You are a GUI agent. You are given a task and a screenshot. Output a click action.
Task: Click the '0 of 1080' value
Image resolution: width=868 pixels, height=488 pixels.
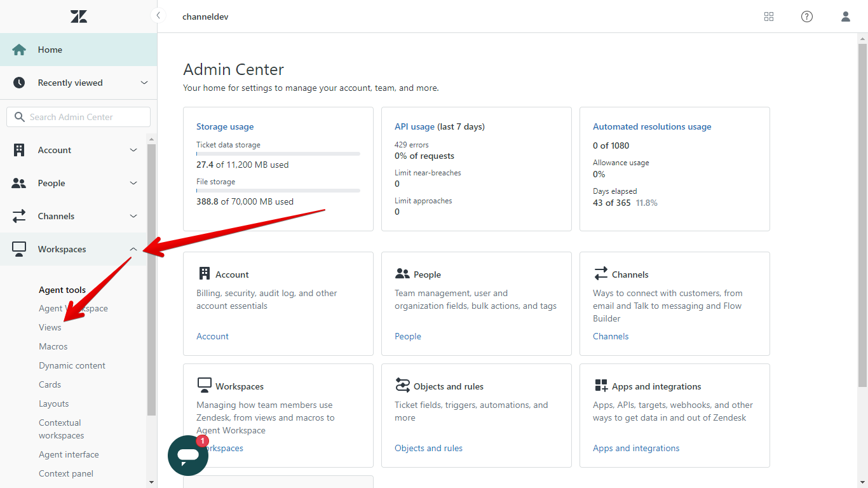pos(611,146)
